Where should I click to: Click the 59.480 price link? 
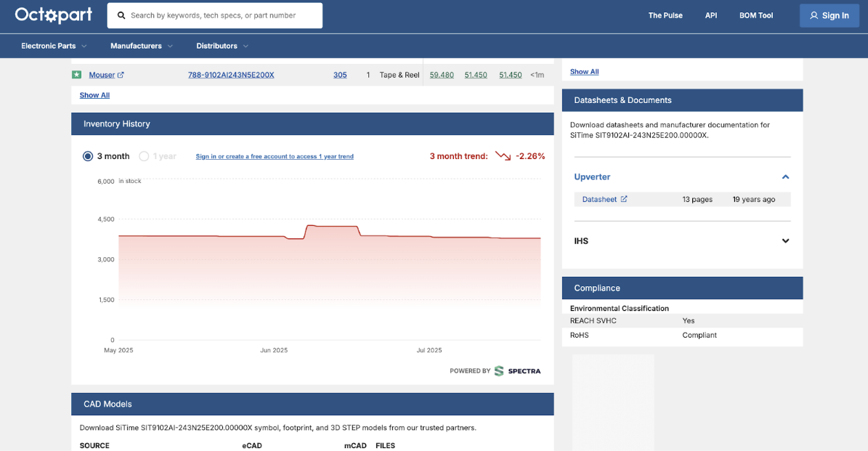point(442,75)
